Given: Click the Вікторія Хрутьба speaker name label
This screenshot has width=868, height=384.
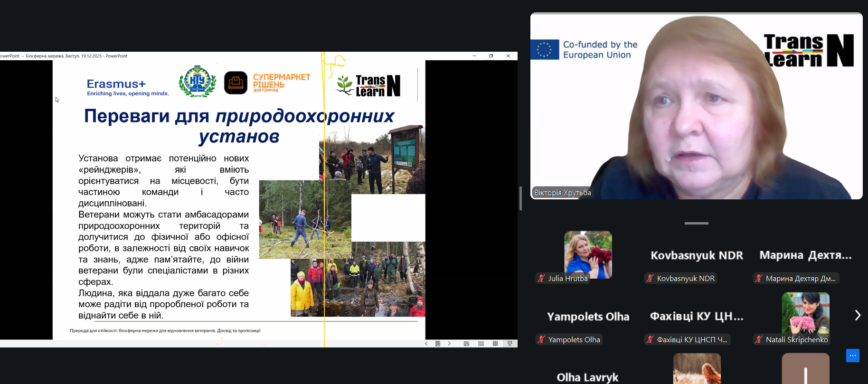Looking at the screenshot, I should click(562, 193).
